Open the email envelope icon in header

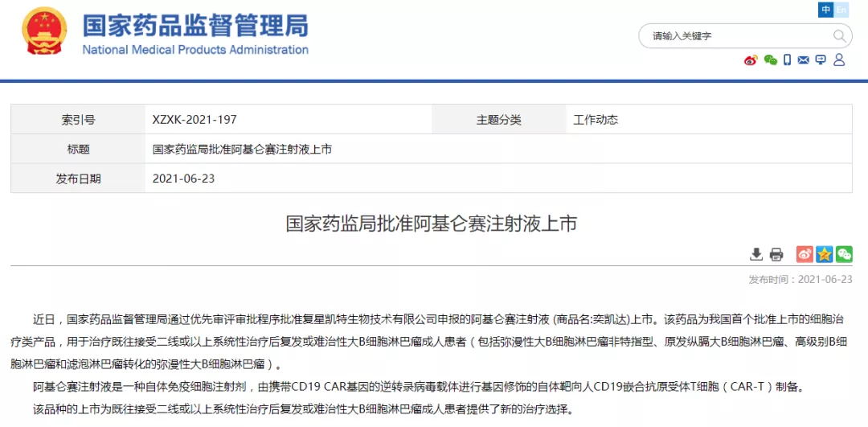coord(804,60)
